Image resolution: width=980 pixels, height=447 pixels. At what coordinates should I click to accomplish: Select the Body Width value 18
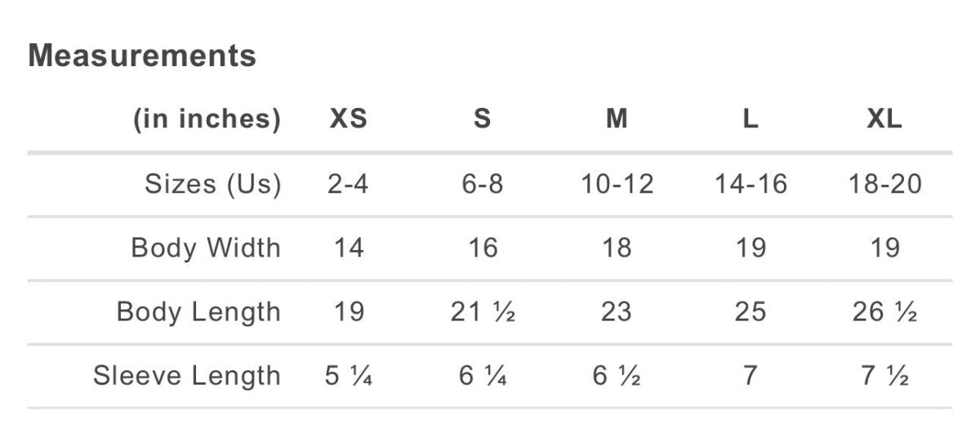point(617,248)
